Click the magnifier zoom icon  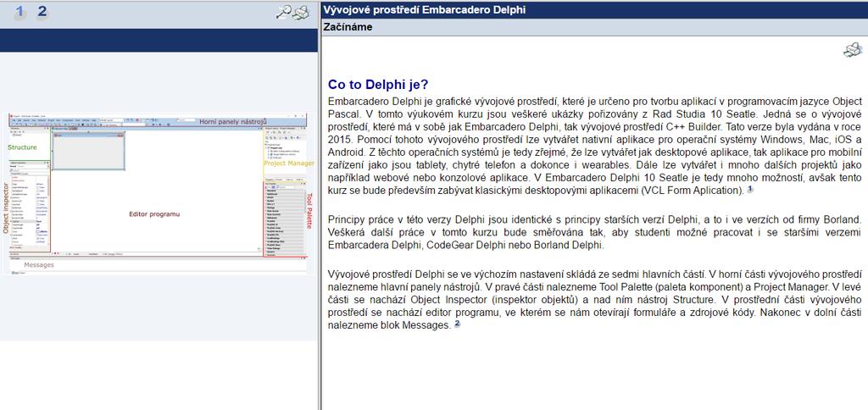point(283,12)
